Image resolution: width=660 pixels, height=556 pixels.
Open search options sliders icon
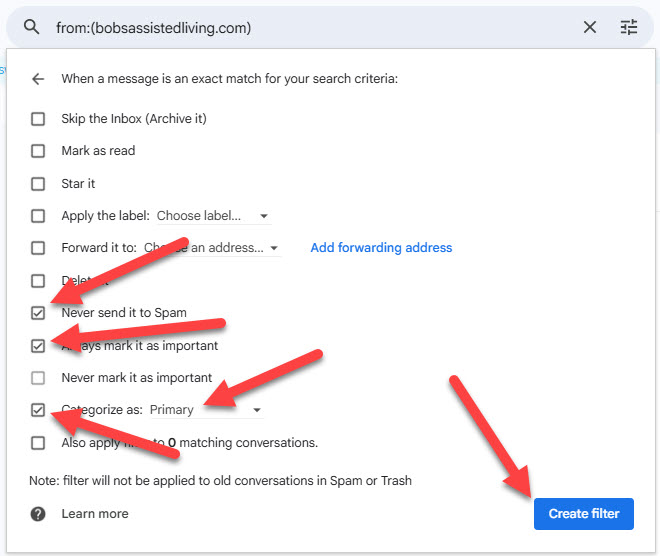pyautogui.click(x=629, y=27)
